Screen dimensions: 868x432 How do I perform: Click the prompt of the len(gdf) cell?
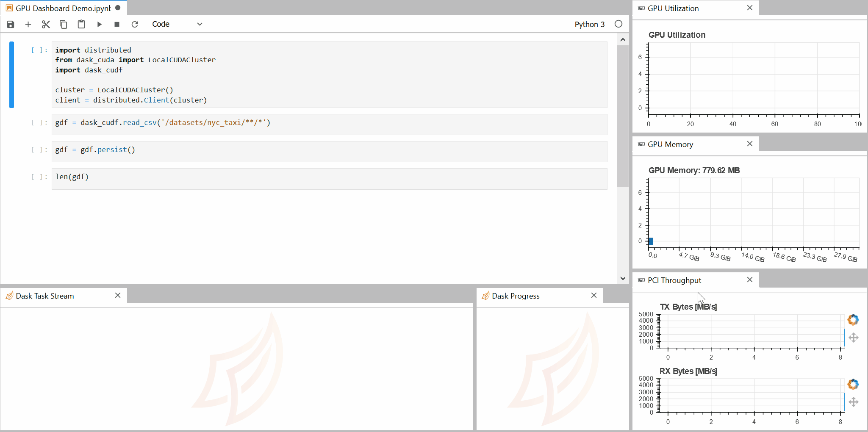[x=39, y=177]
